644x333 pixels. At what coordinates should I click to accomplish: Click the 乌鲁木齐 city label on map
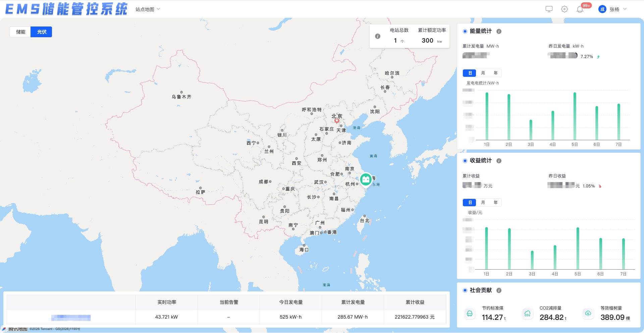click(181, 97)
